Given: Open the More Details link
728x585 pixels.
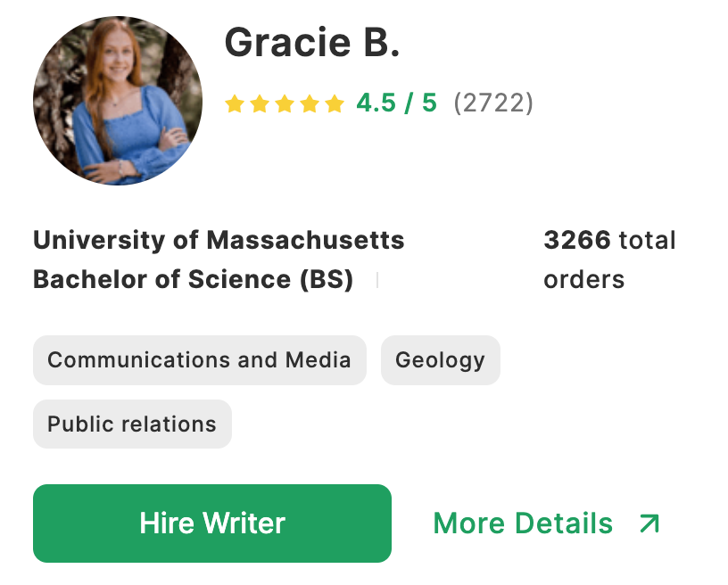Looking at the screenshot, I should click(x=523, y=523).
